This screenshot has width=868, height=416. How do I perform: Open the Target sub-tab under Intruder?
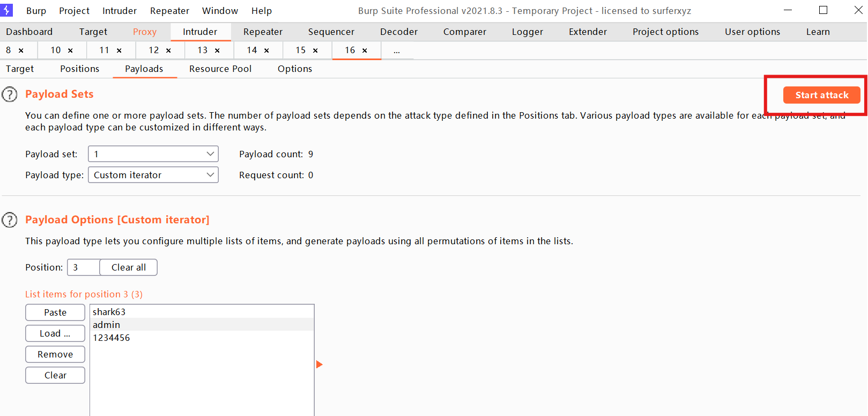coord(20,69)
